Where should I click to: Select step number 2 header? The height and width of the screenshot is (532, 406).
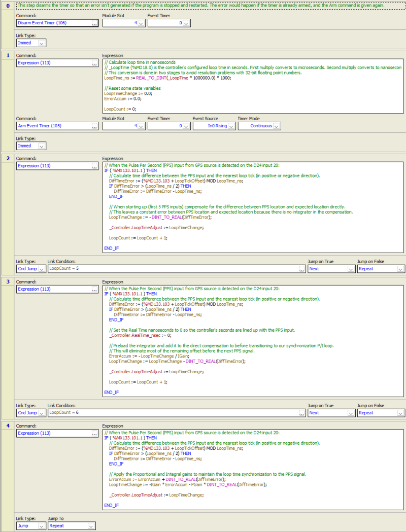tap(8, 158)
